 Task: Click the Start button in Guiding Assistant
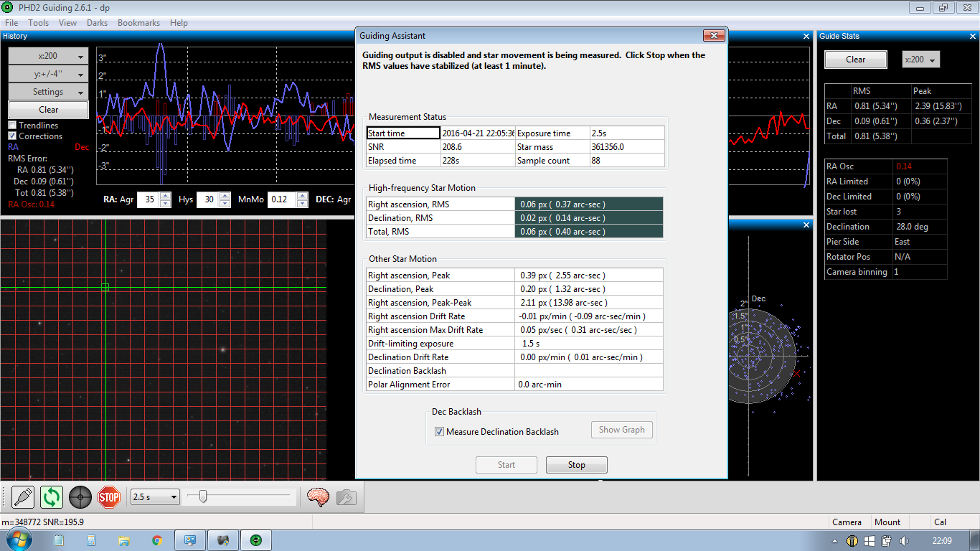click(x=507, y=465)
